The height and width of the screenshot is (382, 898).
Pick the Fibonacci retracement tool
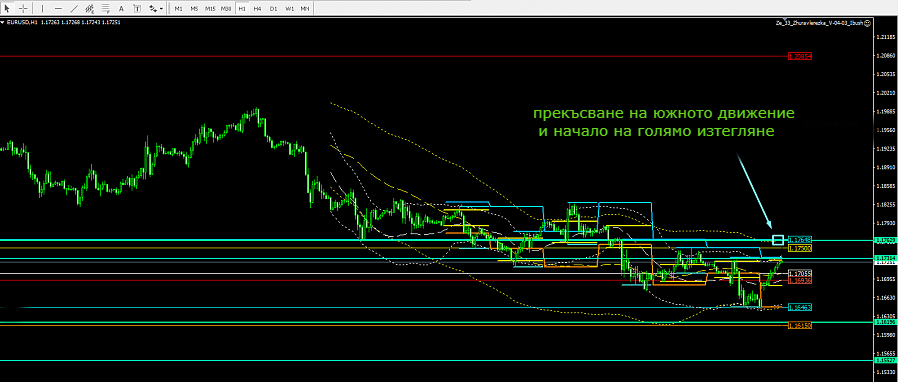point(105,9)
